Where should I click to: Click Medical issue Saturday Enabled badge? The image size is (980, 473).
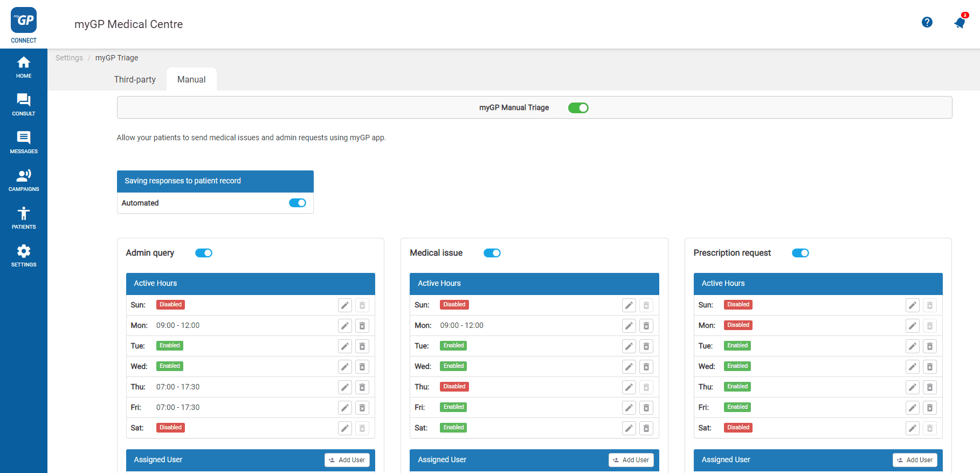(x=453, y=428)
